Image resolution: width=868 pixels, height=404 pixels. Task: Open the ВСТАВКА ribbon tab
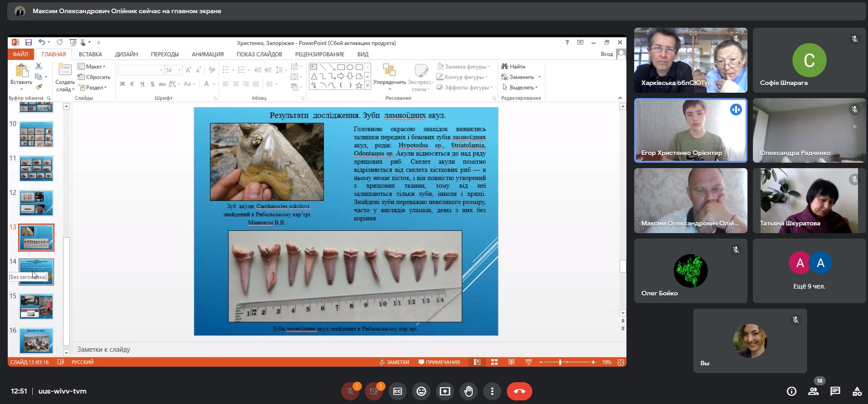pyautogui.click(x=90, y=55)
